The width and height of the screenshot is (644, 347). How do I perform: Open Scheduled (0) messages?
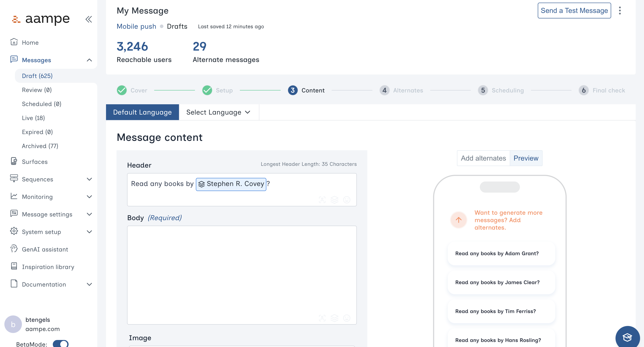[41, 104]
